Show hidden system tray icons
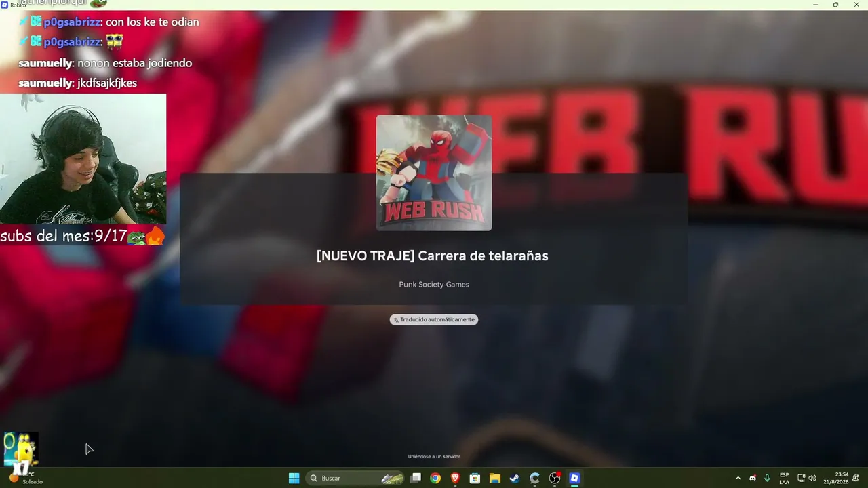868x488 pixels. tap(738, 479)
